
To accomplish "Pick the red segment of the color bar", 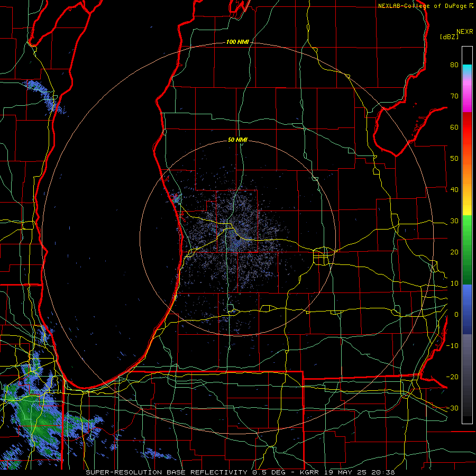I will click(x=467, y=127).
